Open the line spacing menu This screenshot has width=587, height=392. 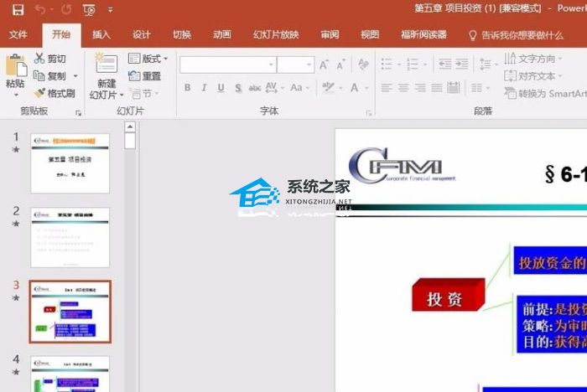[489, 64]
